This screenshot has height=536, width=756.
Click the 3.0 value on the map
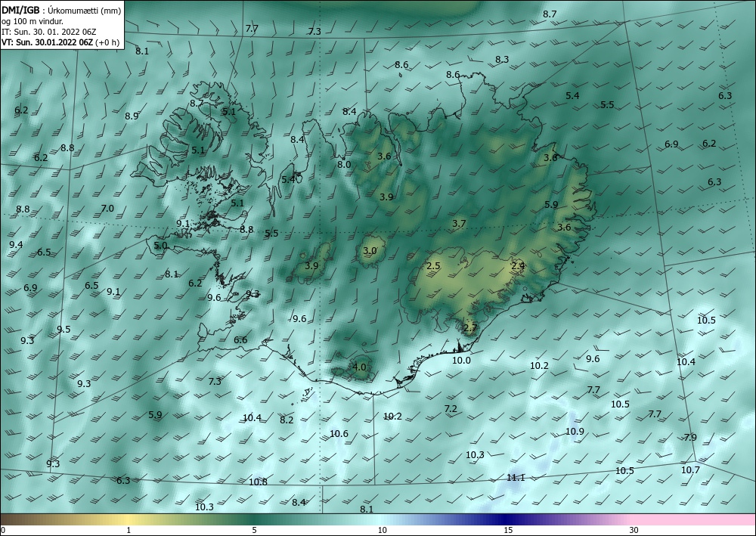370,251
